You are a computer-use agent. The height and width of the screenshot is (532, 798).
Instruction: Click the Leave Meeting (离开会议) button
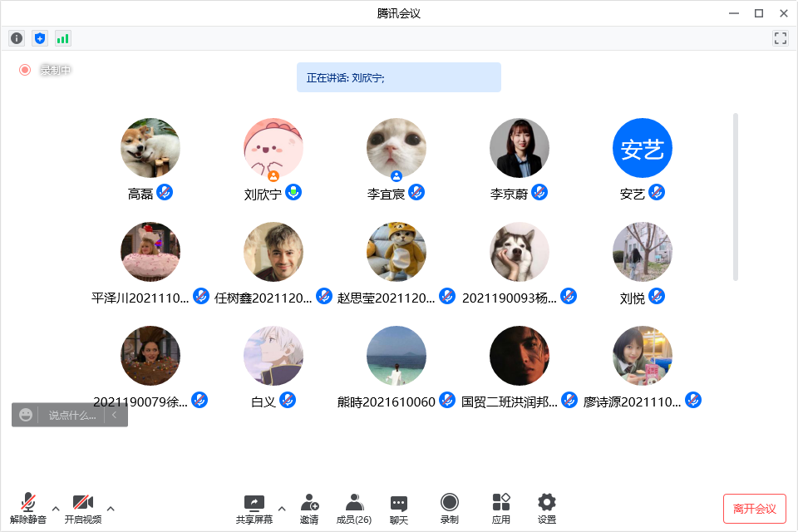click(x=754, y=509)
